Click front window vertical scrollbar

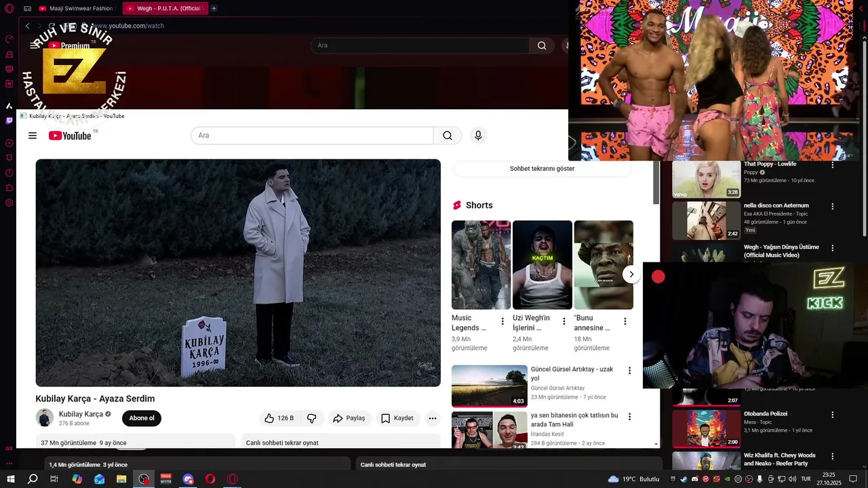656,183
